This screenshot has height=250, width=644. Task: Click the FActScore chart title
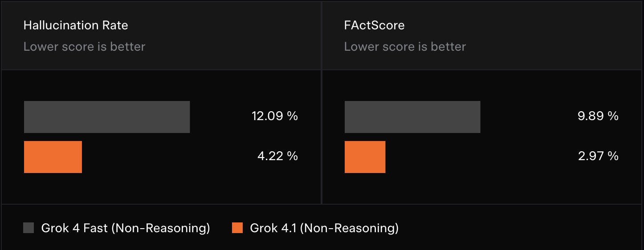(374, 25)
